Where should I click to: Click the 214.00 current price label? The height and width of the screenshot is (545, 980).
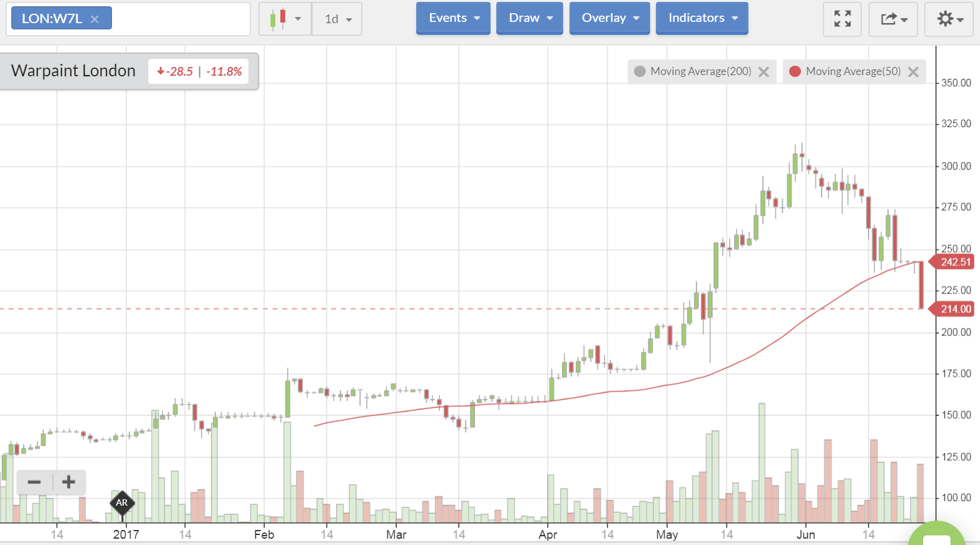[952, 309]
